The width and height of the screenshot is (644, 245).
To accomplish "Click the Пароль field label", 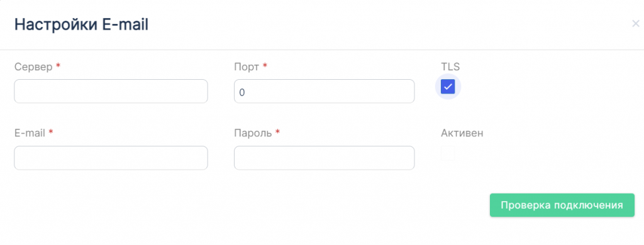I will pos(253,133).
